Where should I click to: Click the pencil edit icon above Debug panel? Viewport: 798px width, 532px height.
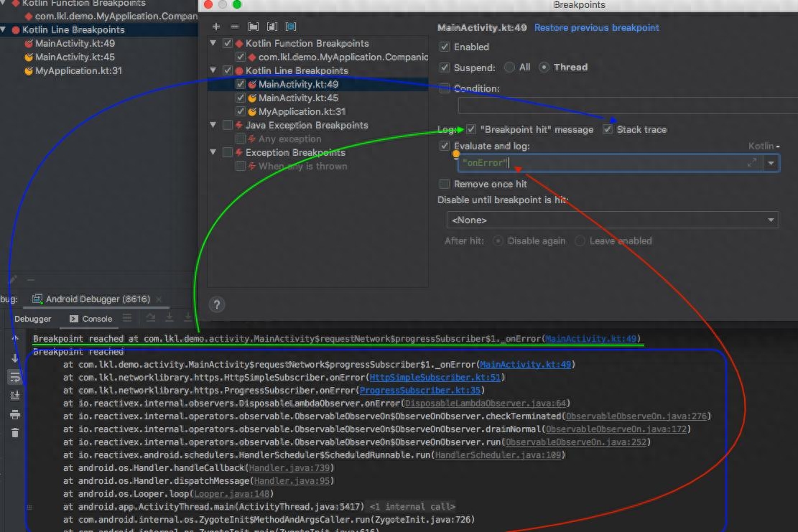coord(13,279)
